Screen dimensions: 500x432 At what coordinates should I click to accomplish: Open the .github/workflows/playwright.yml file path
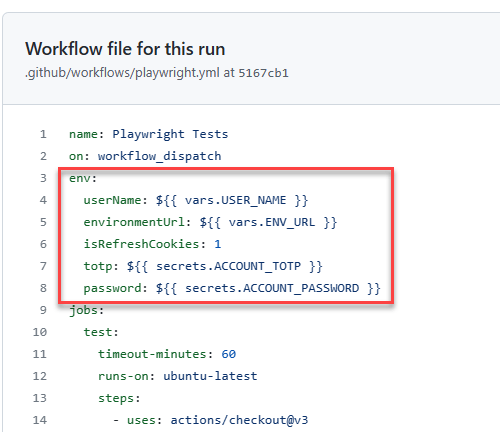pyautogui.click(x=122, y=73)
